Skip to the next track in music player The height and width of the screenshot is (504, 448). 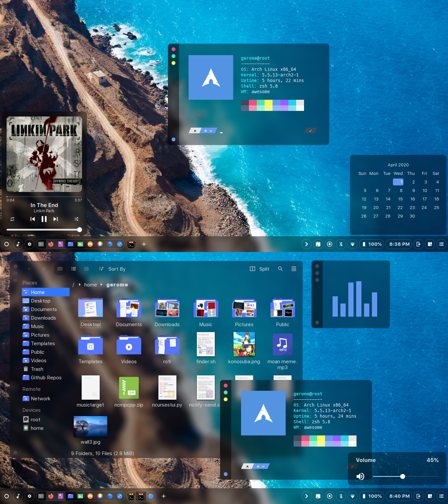tap(56, 219)
